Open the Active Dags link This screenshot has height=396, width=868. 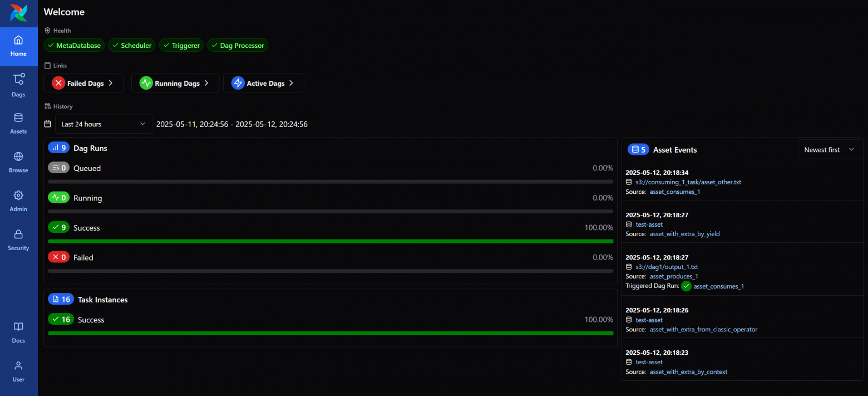[x=264, y=83]
